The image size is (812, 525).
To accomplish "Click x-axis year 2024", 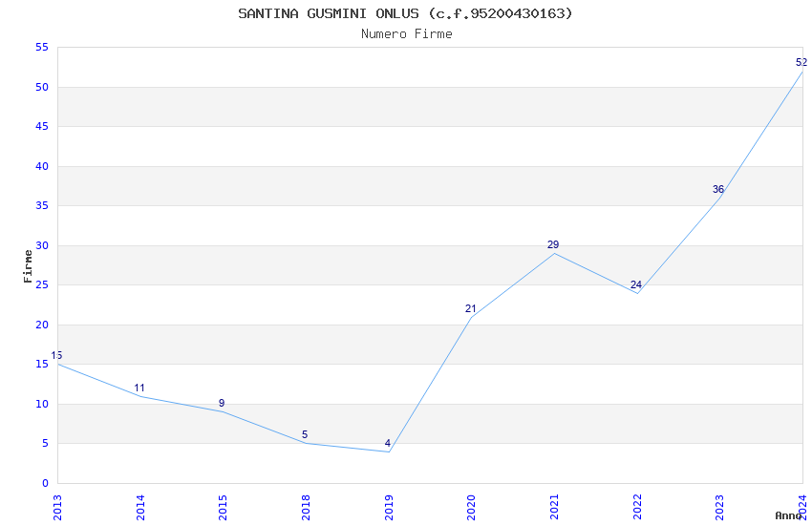I will [x=802, y=508].
